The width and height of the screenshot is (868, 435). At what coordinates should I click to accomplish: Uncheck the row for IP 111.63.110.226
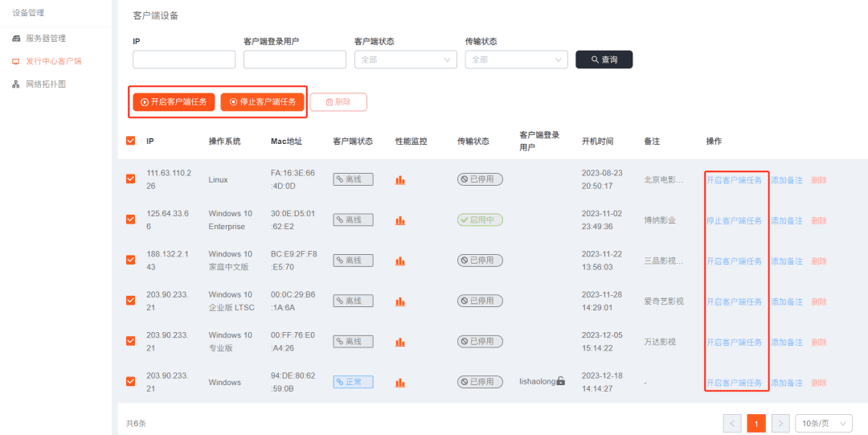click(x=131, y=179)
